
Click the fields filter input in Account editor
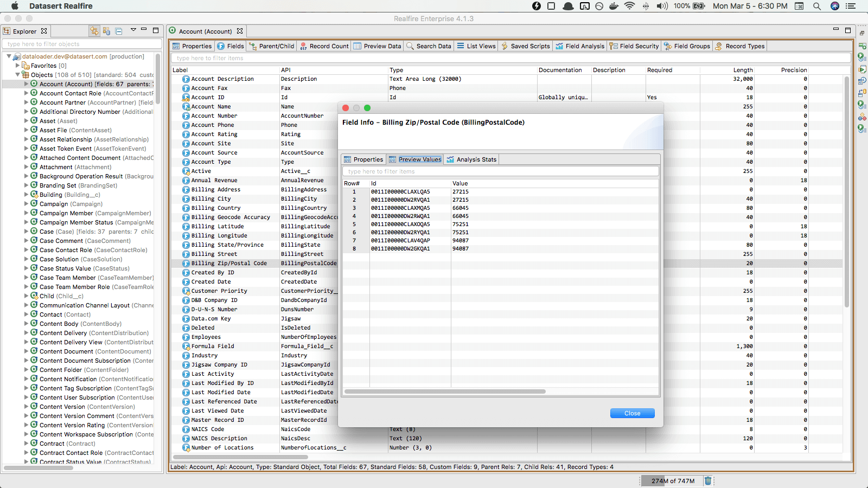[511, 58]
